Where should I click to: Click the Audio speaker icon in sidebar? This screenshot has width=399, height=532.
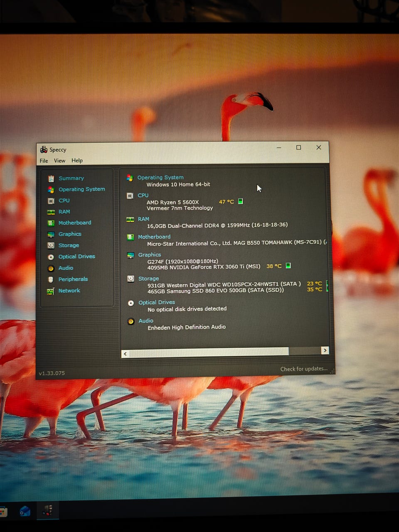coord(51,268)
